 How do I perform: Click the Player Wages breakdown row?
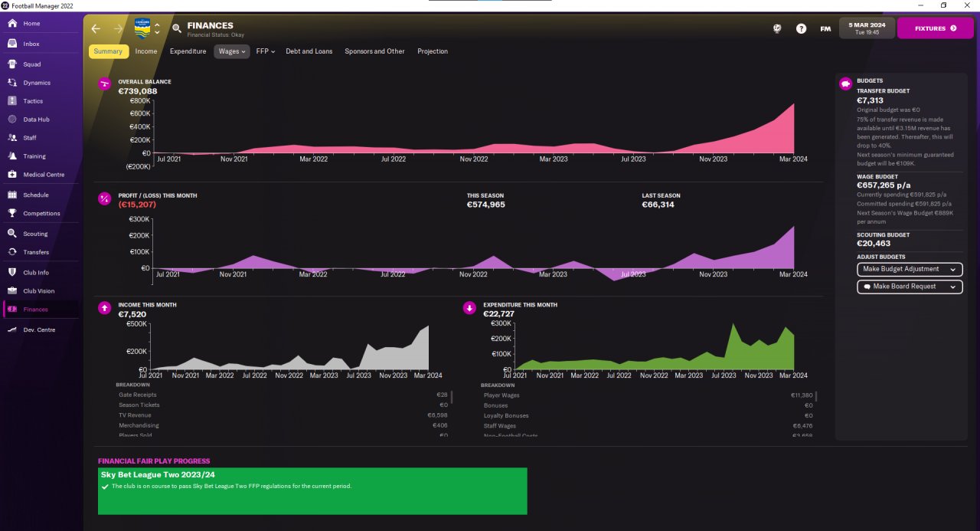(648, 395)
